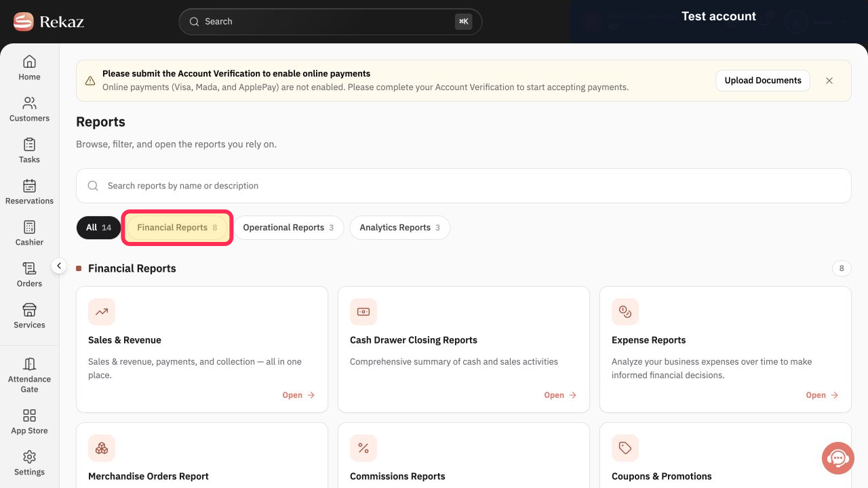Open Settings gear in sidebar
868x488 pixels.
tap(29, 457)
